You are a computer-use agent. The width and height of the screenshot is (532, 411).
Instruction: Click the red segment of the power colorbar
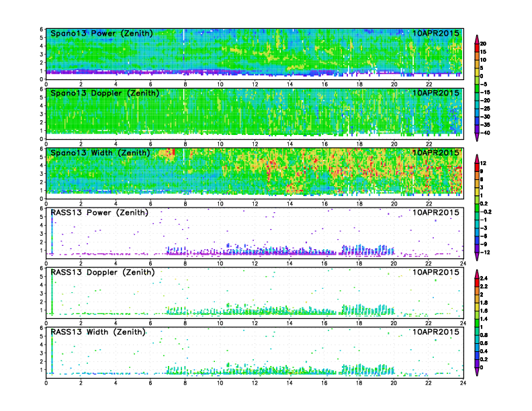point(477,48)
